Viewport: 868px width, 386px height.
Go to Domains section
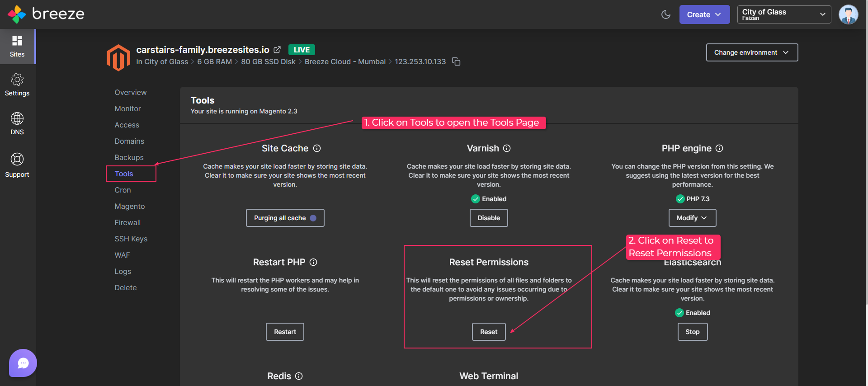[129, 141]
